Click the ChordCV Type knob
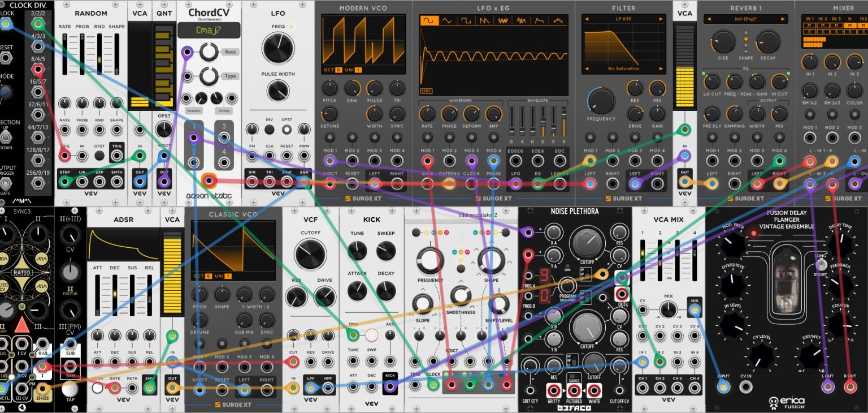 pyautogui.click(x=209, y=76)
